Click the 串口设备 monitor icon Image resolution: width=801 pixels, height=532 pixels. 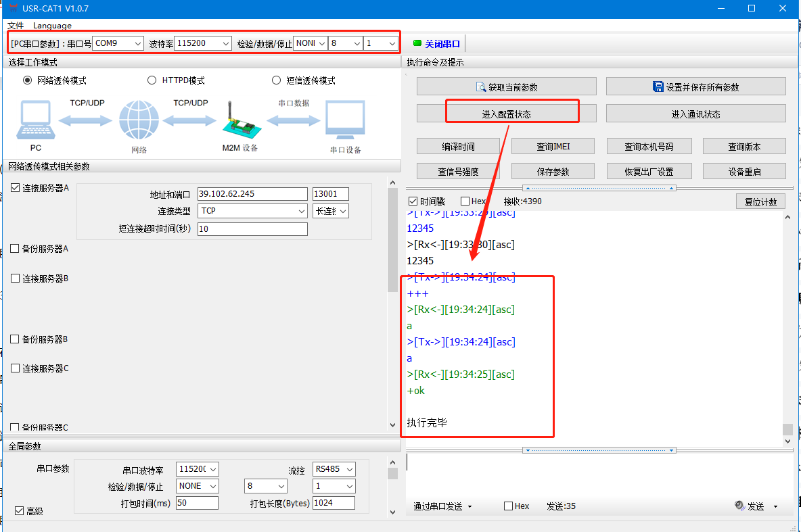[x=345, y=121]
